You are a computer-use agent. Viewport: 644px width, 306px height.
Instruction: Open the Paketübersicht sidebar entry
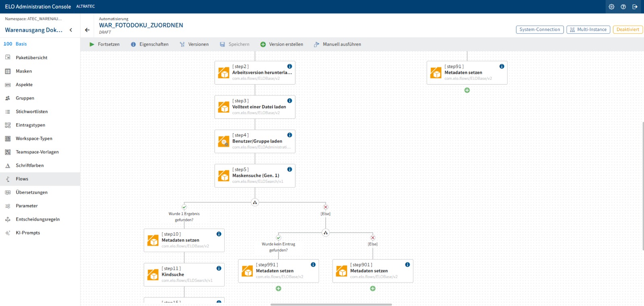40,58
